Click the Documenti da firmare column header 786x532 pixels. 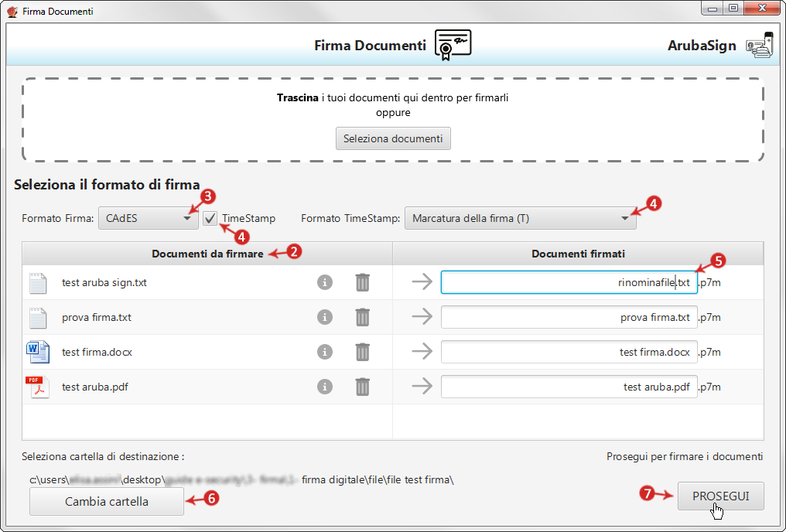tap(207, 254)
